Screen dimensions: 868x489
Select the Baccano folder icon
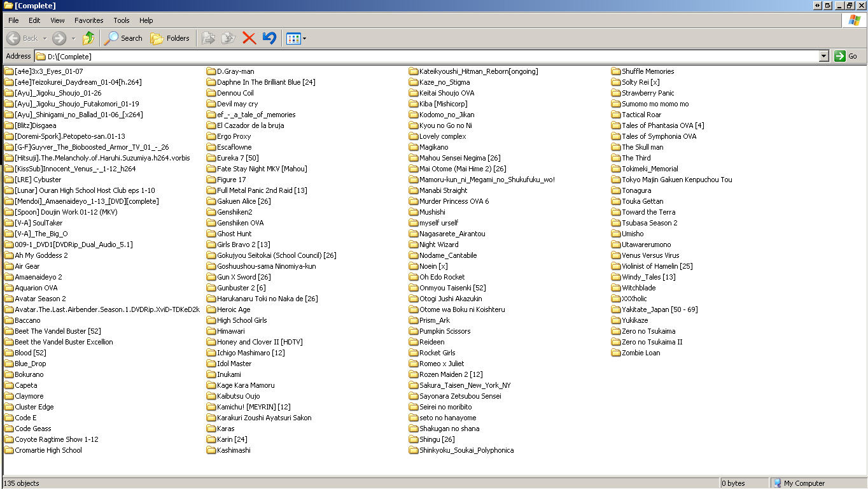pos(9,320)
